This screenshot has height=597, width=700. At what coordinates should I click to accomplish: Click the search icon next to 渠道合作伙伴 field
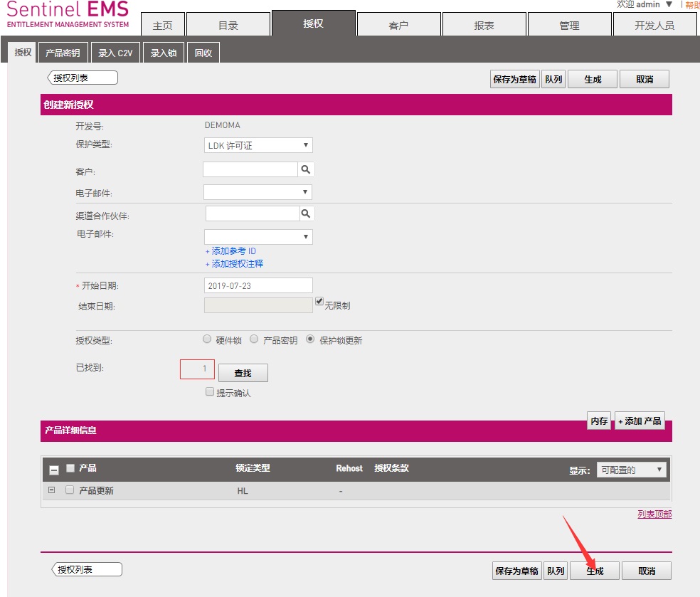(306, 213)
